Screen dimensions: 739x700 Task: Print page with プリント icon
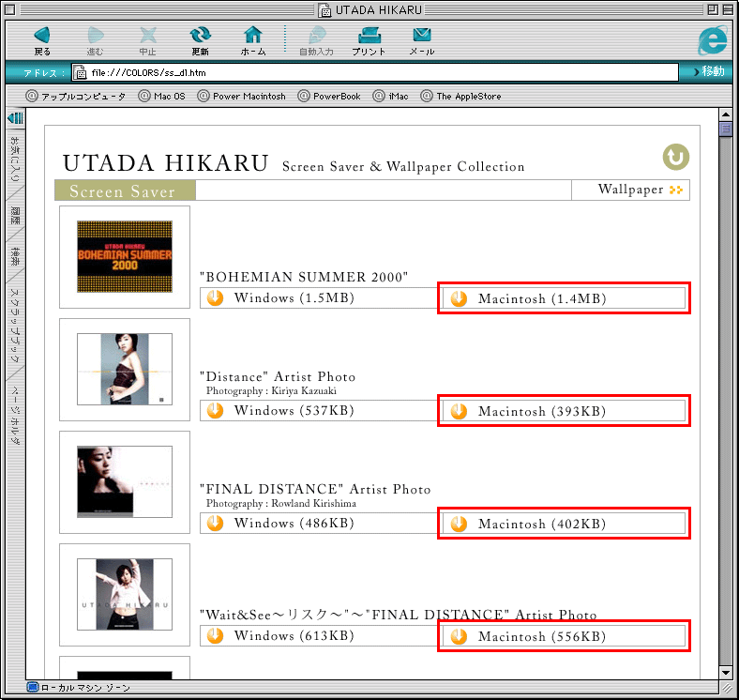click(369, 40)
